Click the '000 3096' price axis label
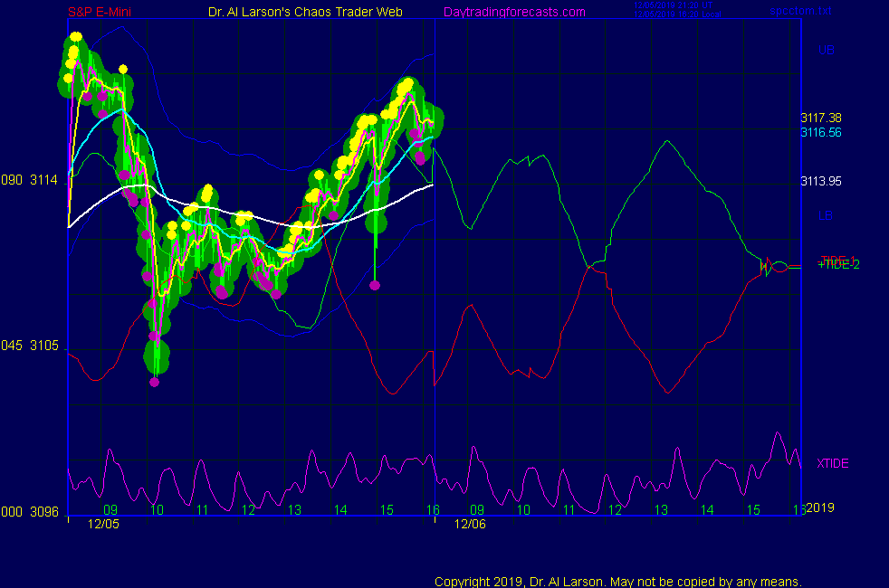This screenshot has width=889, height=588. 30,512
